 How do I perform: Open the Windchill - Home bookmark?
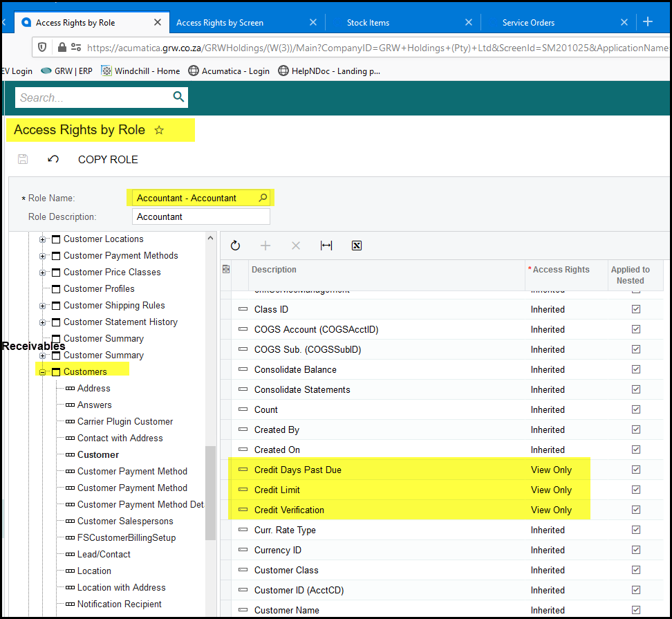(140, 71)
